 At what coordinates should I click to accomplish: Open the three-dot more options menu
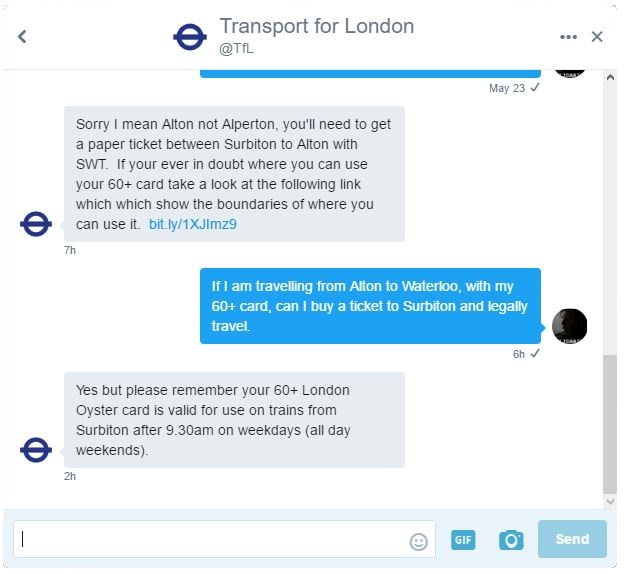568,37
